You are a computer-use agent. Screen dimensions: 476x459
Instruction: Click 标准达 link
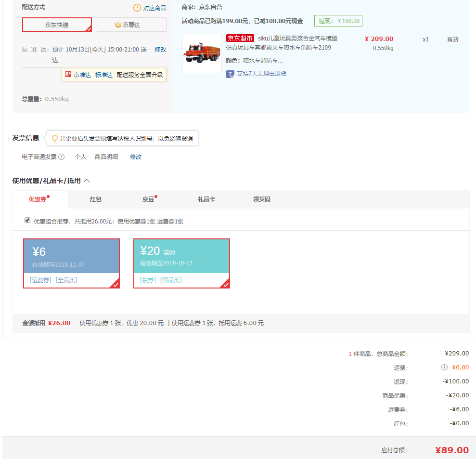(104, 75)
